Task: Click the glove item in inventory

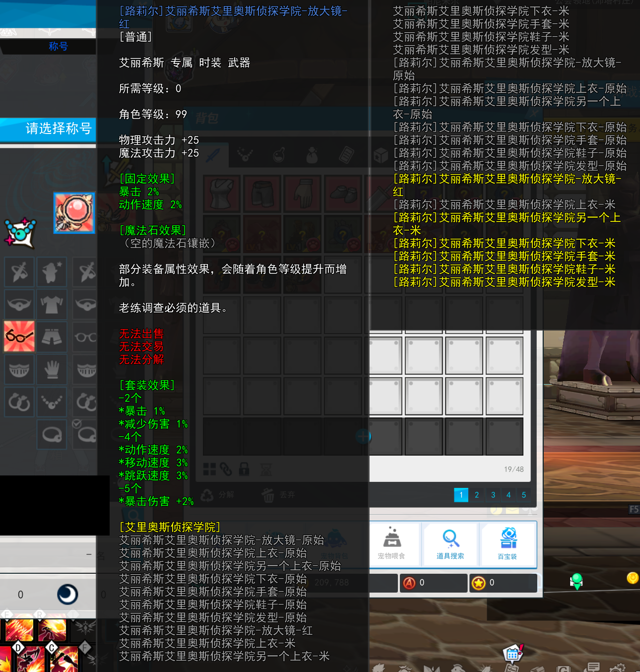Action: 303,193
